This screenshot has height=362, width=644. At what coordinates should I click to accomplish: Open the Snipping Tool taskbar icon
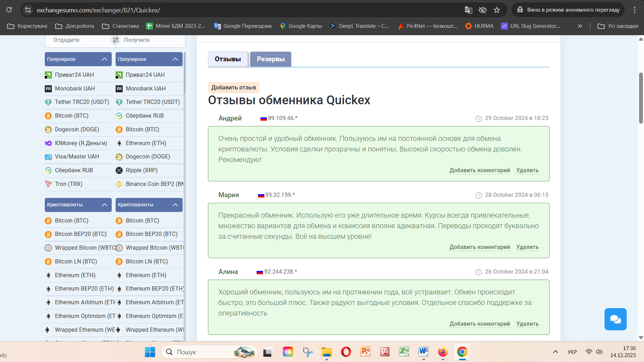[x=307, y=352]
